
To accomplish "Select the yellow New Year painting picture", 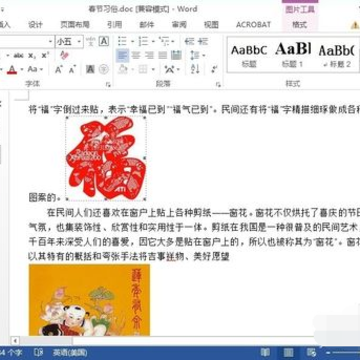I will pyautogui.click(x=89, y=300).
